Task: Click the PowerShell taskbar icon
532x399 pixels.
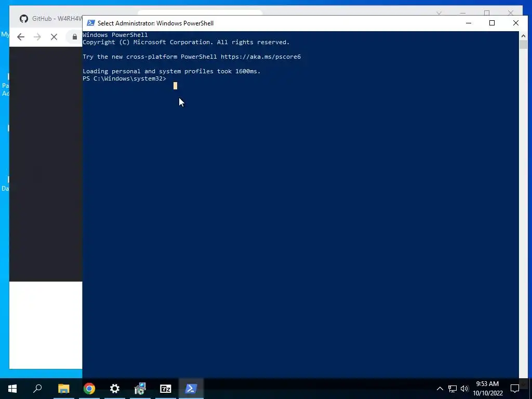Action: pos(191,389)
